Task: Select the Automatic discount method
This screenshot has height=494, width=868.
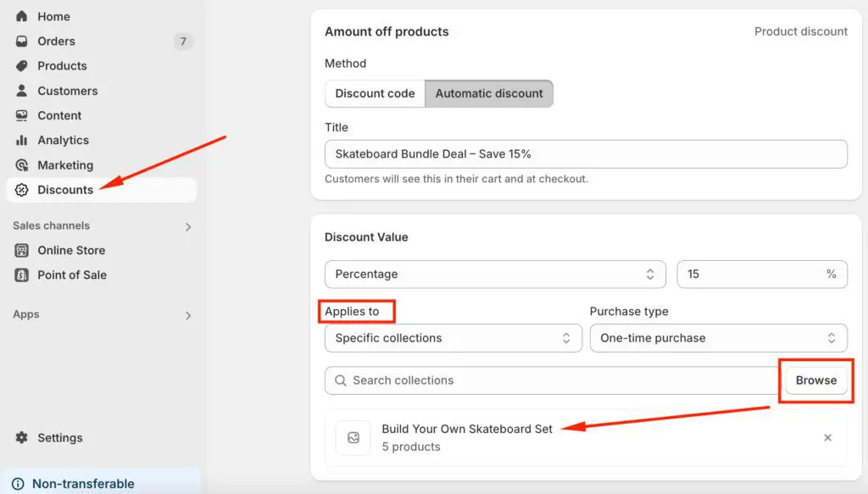Action: tap(489, 93)
